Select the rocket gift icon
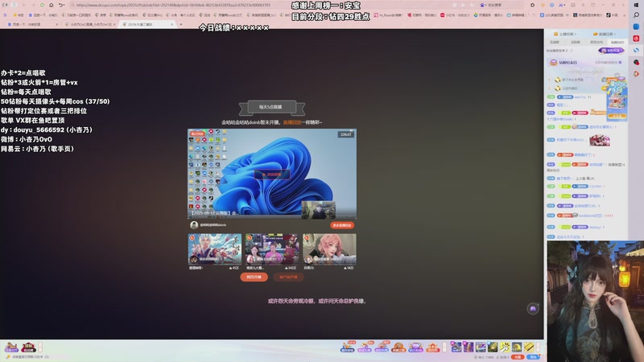 pyautogui.click(x=469, y=348)
